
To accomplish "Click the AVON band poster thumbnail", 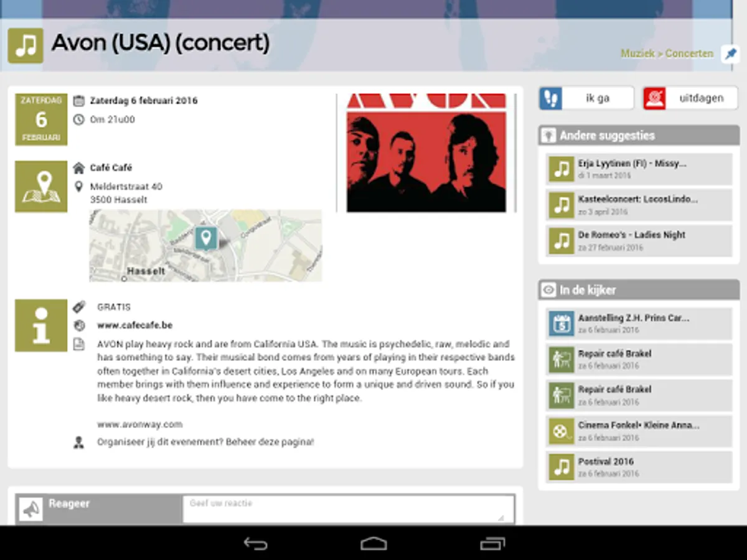I will click(426, 153).
